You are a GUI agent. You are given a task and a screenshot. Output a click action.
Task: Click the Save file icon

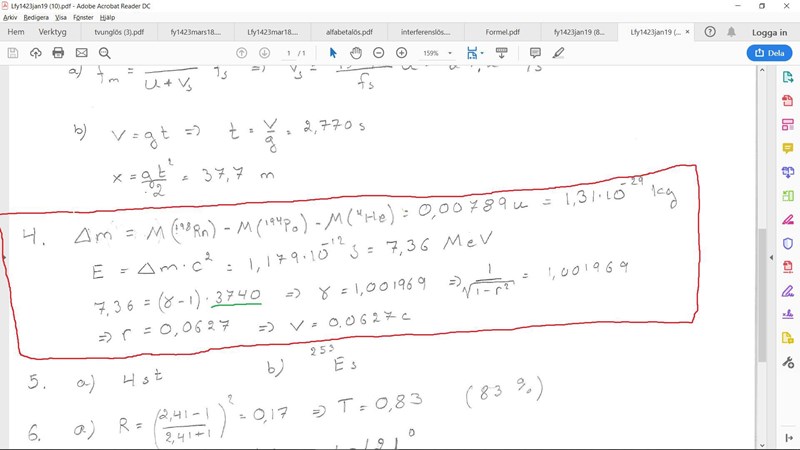click(12, 53)
